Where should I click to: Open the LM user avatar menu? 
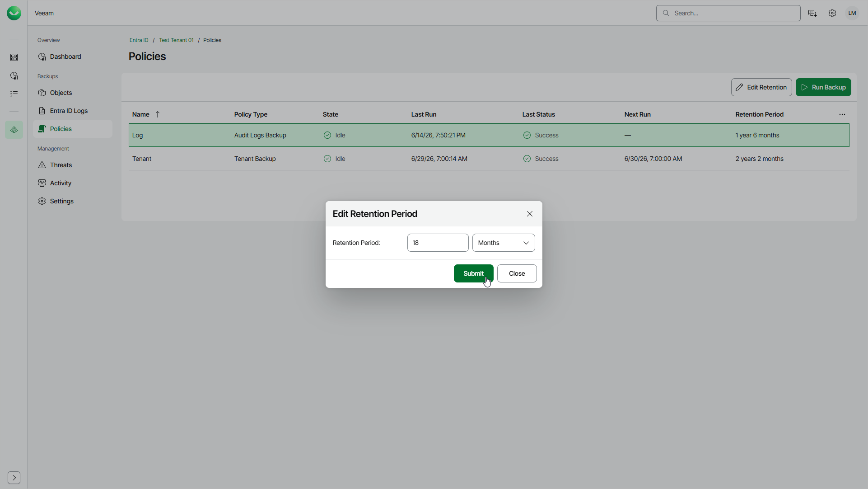pos(852,13)
